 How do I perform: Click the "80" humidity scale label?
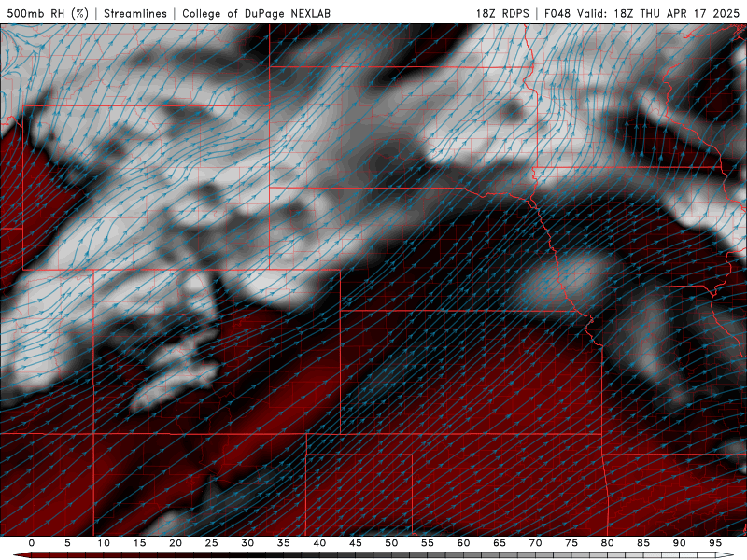608,543
